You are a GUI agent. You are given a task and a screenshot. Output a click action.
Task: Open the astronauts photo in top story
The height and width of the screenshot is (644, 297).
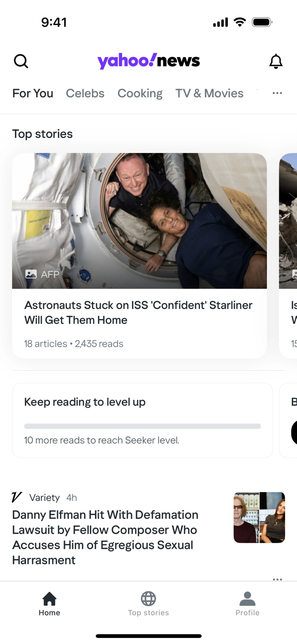pyautogui.click(x=139, y=221)
